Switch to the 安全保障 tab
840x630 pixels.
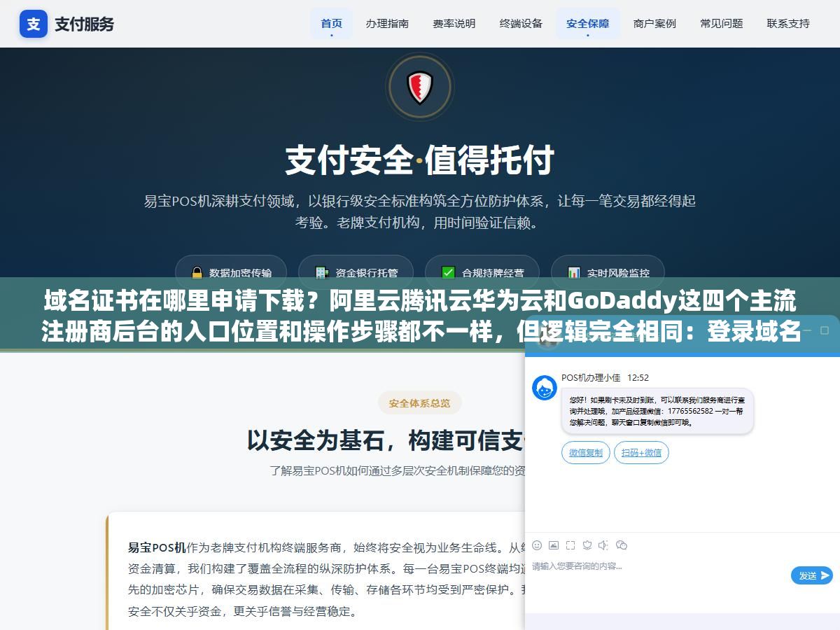[x=587, y=23]
